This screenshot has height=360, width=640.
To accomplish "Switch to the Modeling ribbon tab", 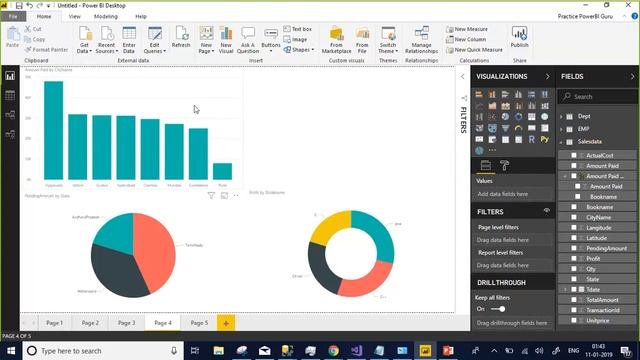I will (x=106, y=16).
